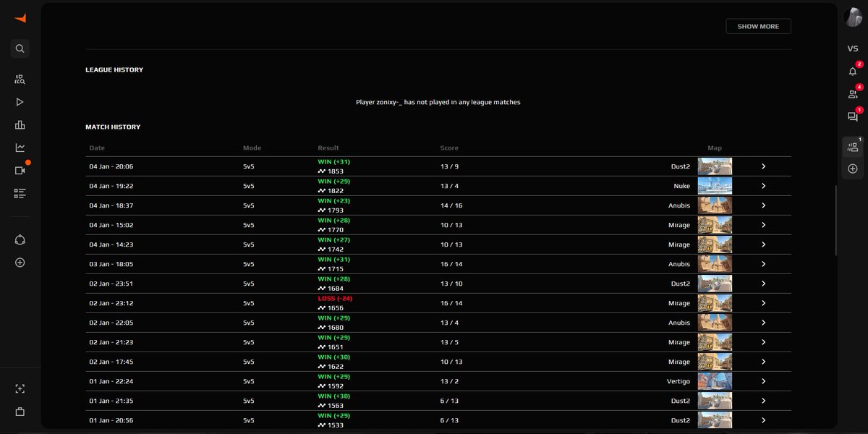
Task: Expand the 01 Jan 22:24 Vertigo match arrow
Action: (x=763, y=381)
